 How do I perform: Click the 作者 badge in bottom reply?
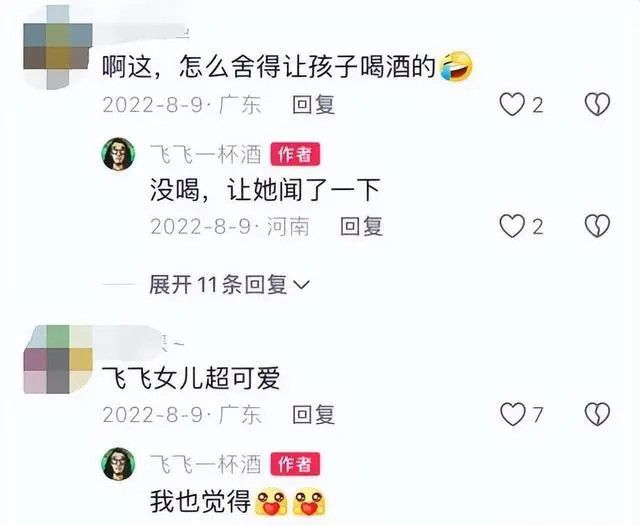(x=295, y=464)
